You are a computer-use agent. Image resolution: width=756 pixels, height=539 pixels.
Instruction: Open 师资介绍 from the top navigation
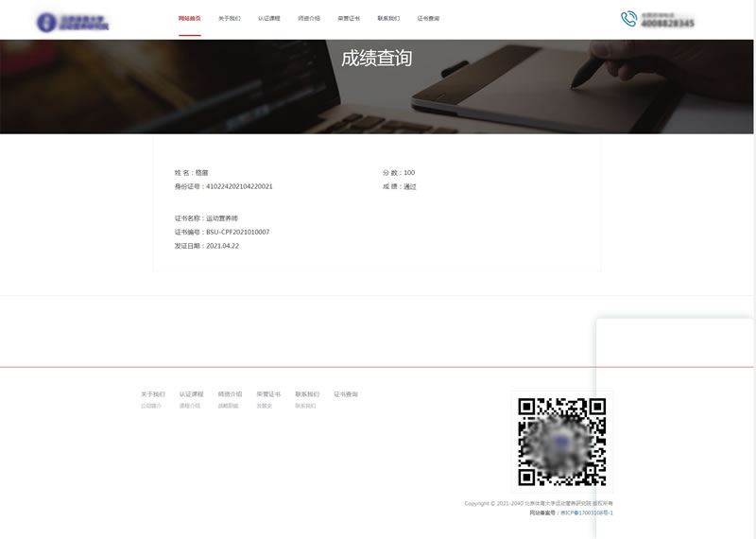[309, 18]
